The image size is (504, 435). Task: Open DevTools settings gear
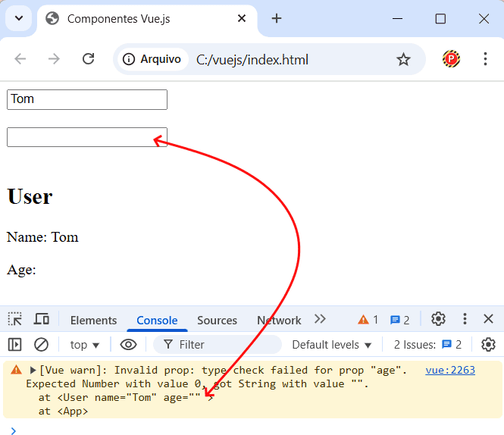[438, 319]
